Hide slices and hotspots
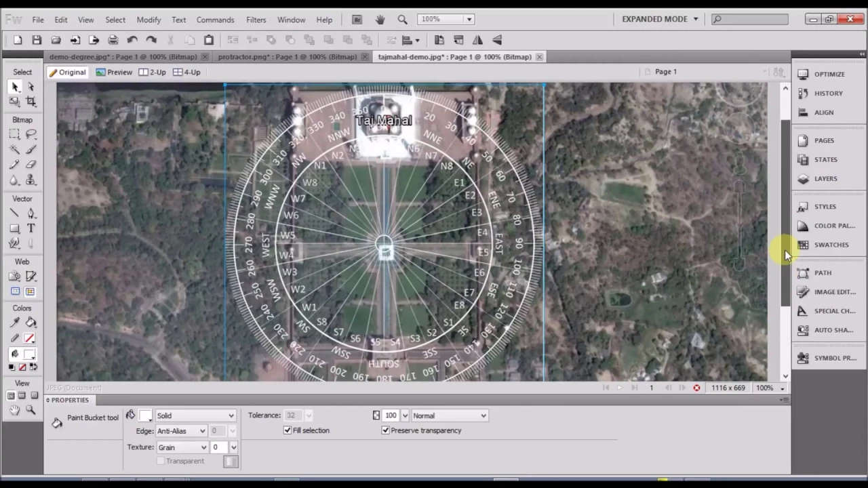 coord(15,291)
